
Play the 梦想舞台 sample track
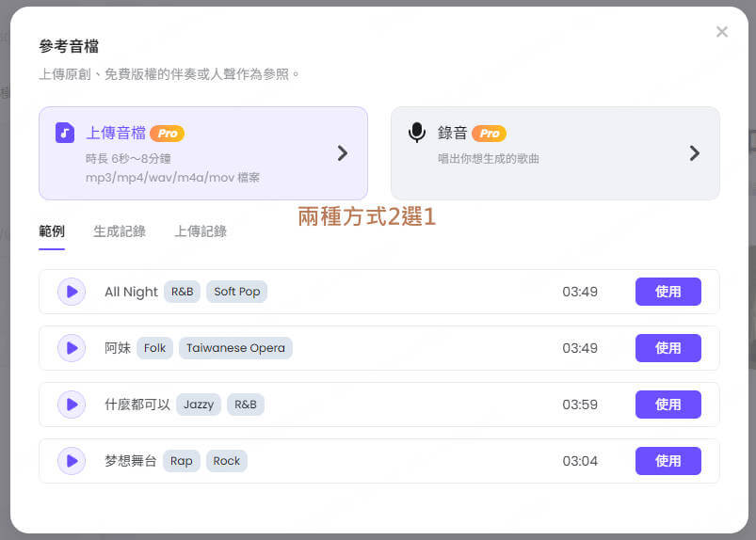point(72,461)
